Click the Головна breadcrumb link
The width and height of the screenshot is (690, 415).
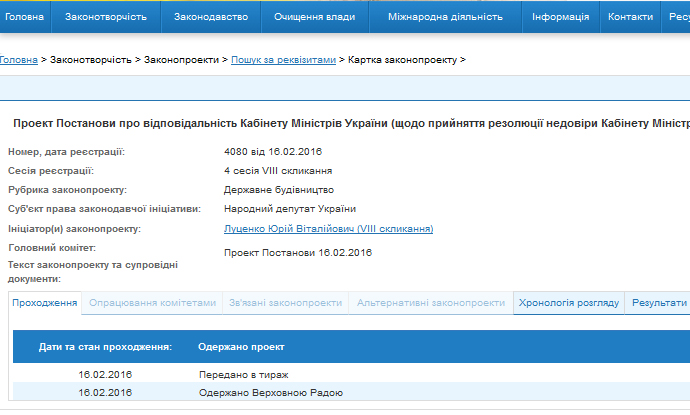pyautogui.click(x=18, y=60)
